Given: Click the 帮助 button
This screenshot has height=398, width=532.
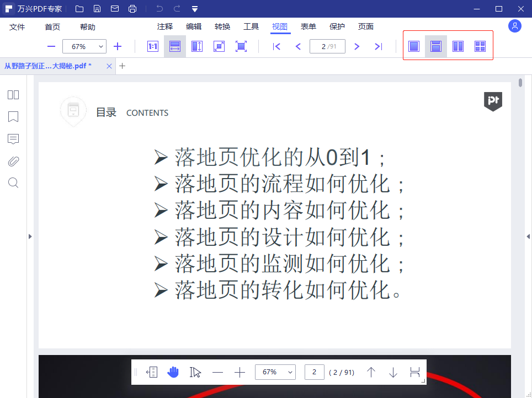Looking at the screenshot, I should [x=88, y=27].
